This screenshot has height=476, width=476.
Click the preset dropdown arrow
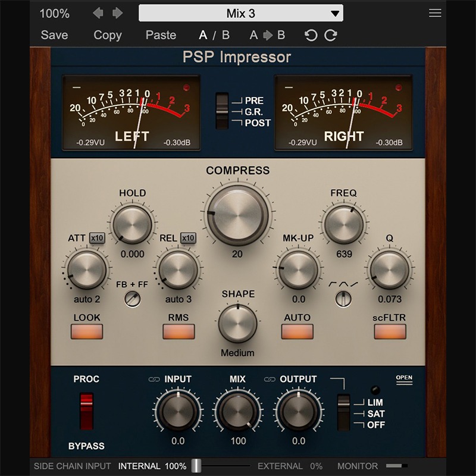(335, 13)
